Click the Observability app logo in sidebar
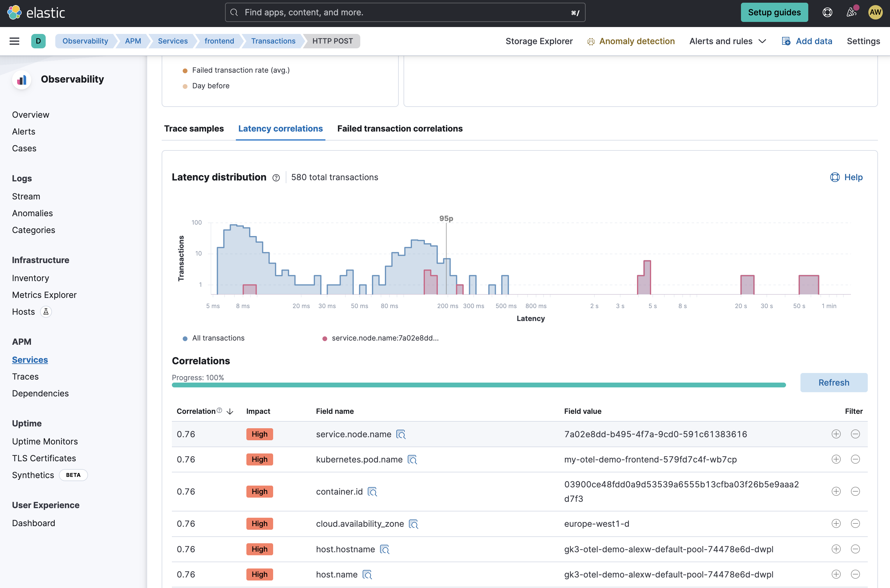 22,80
